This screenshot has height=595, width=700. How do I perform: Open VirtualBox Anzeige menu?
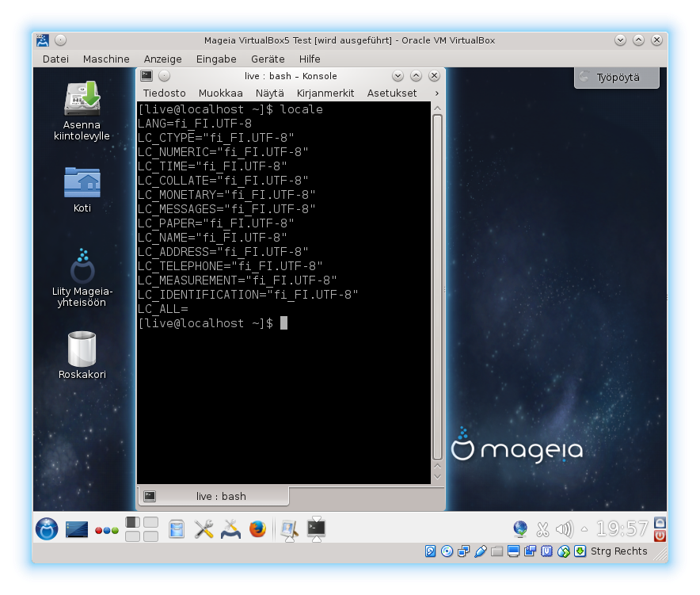coord(163,59)
